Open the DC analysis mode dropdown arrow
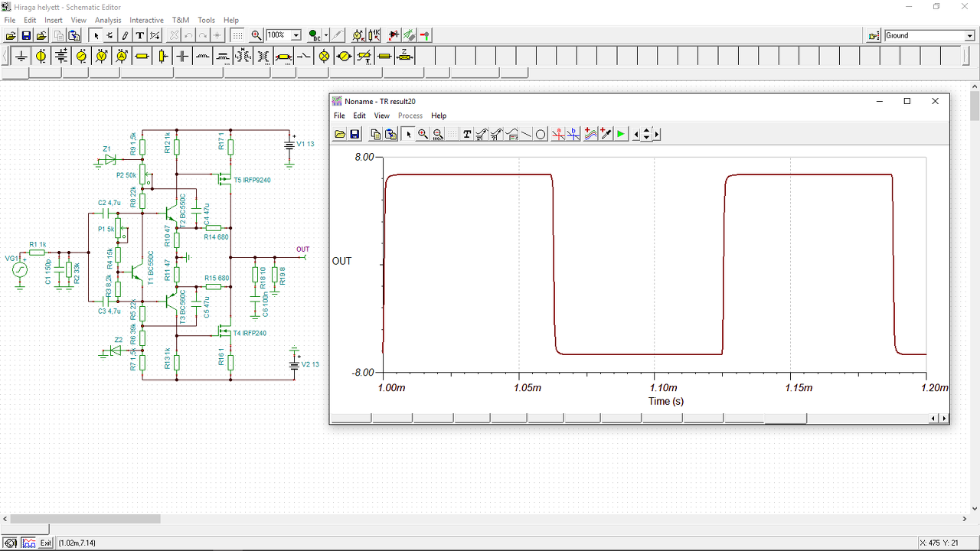 pyautogui.click(x=326, y=35)
